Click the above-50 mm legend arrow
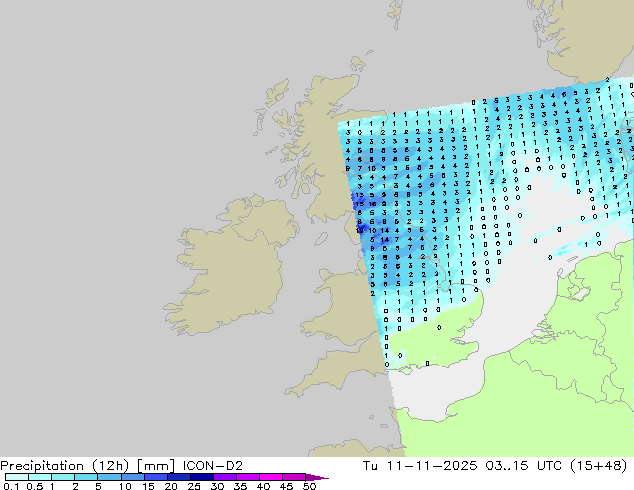This screenshot has height=490, width=634. (317, 477)
